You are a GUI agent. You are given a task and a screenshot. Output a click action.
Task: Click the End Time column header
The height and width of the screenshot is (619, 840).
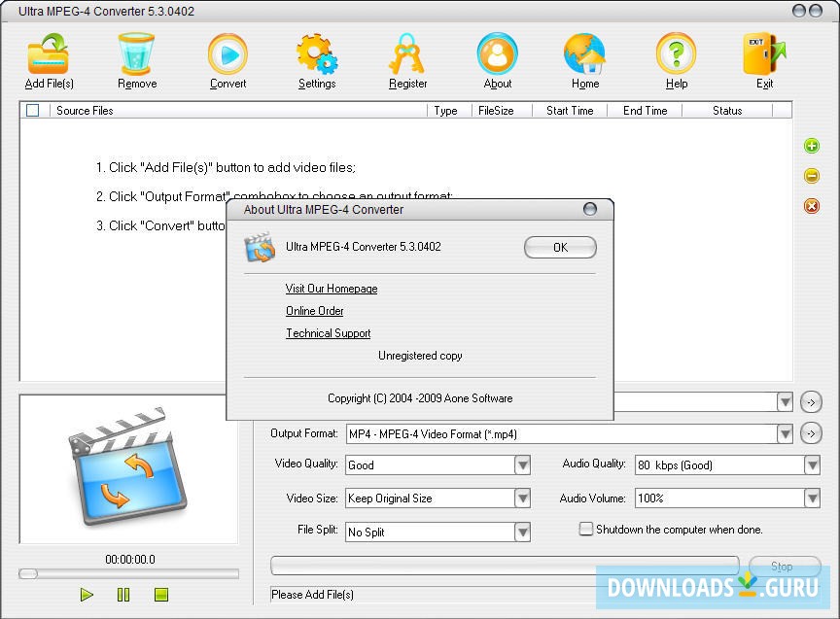[645, 111]
